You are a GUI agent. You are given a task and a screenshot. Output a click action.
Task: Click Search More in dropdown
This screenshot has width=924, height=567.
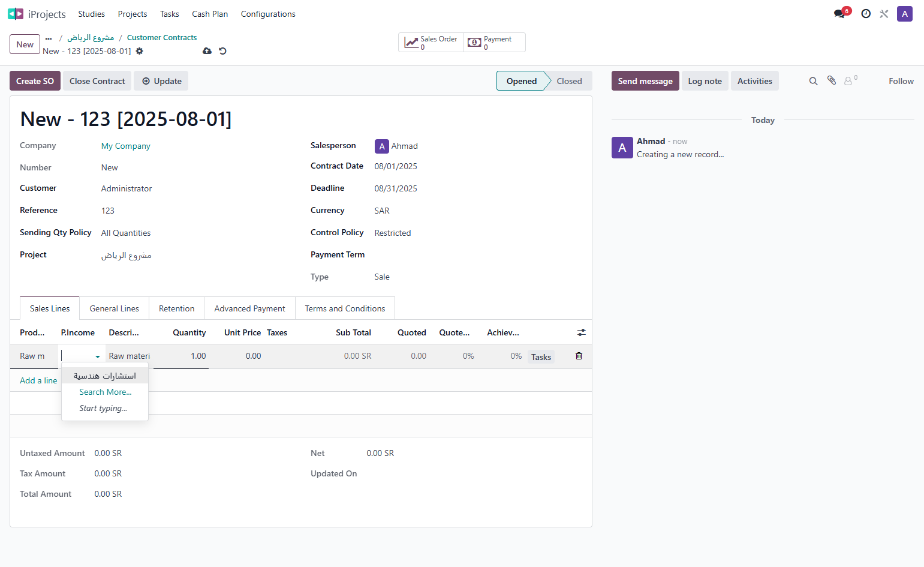point(106,392)
